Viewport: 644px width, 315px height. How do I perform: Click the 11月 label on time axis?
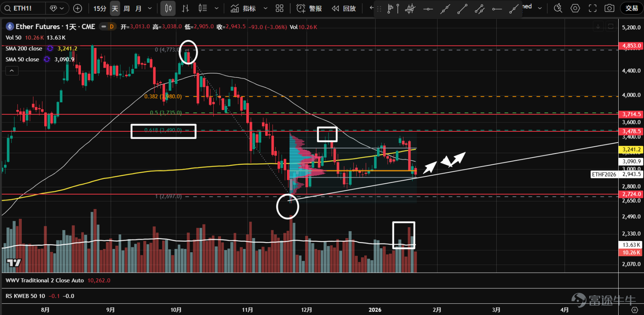pyautogui.click(x=248, y=310)
